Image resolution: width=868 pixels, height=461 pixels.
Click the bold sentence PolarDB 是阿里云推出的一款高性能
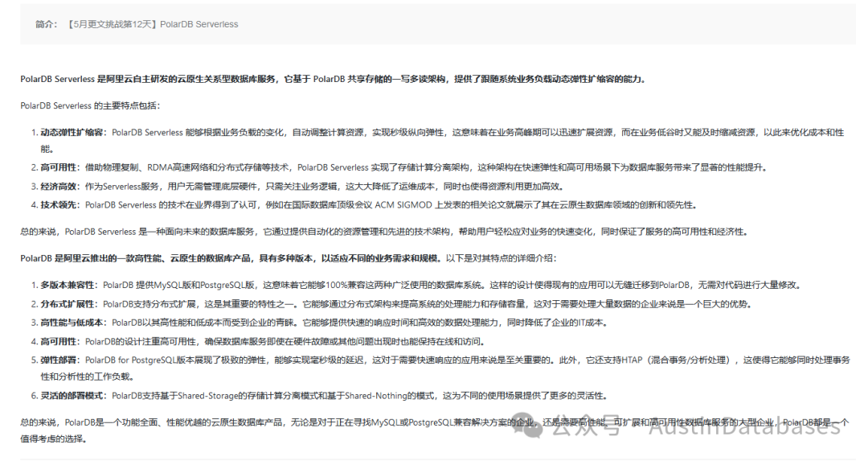[x=231, y=258]
